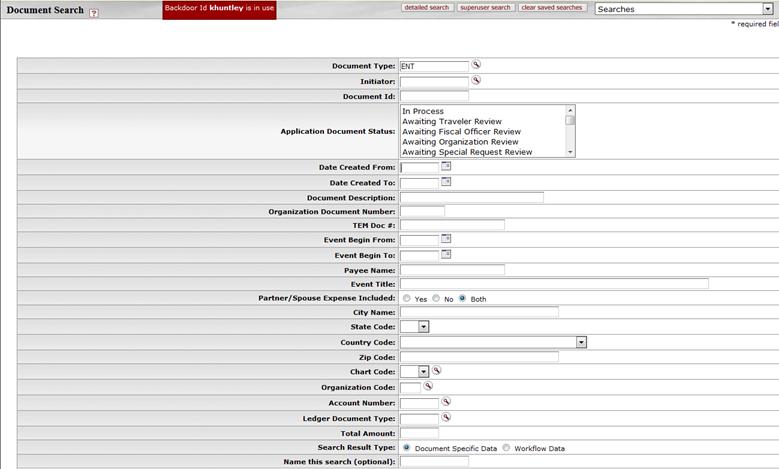Focus the Event Begin From field
779x469 pixels.
click(419, 240)
